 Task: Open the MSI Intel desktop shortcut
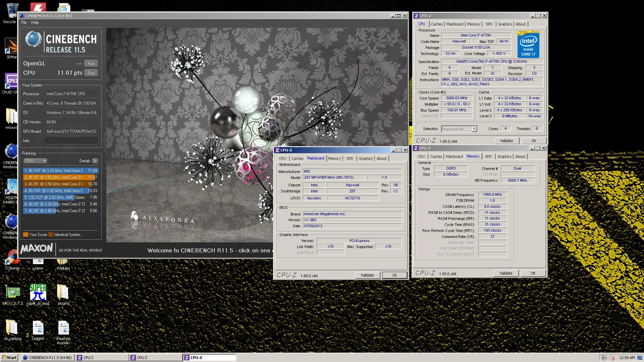click(x=11, y=191)
